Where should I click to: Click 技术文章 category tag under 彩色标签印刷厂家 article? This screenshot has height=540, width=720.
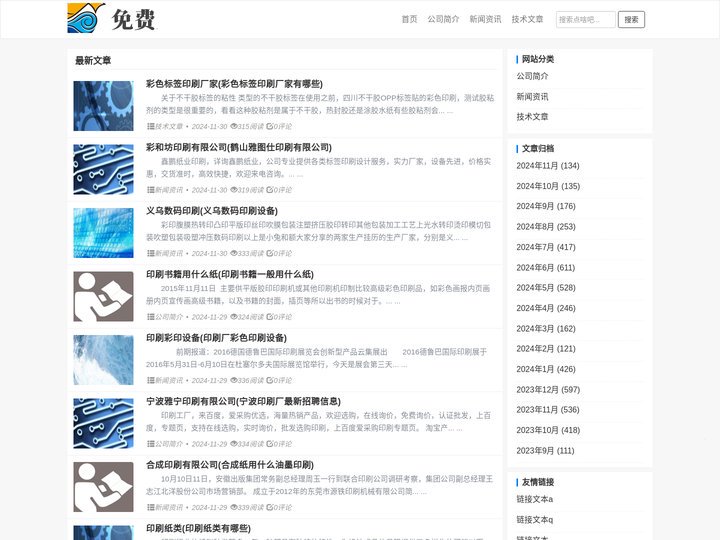(169, 126)
